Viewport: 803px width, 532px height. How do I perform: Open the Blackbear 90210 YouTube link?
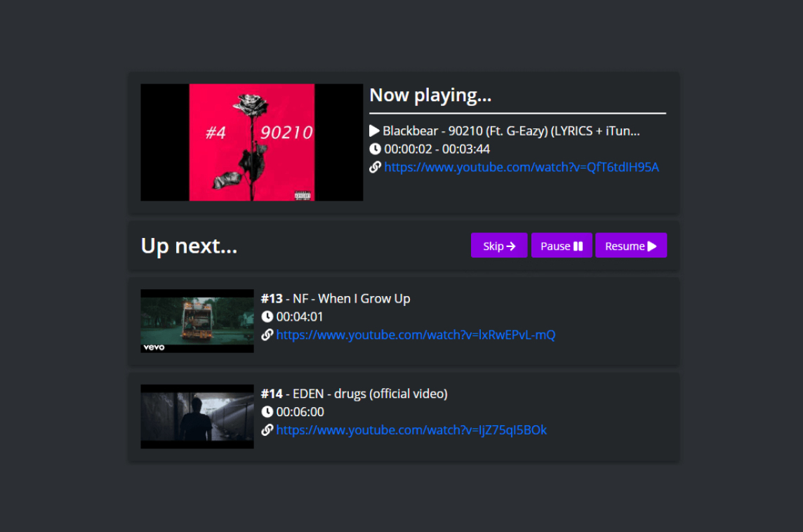coord(522,167)
